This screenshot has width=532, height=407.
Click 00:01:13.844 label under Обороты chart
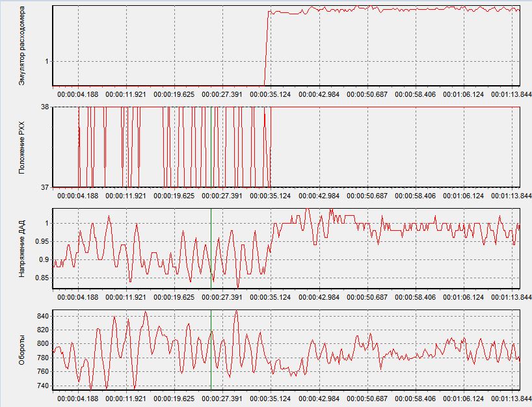[x=511, y=398]
